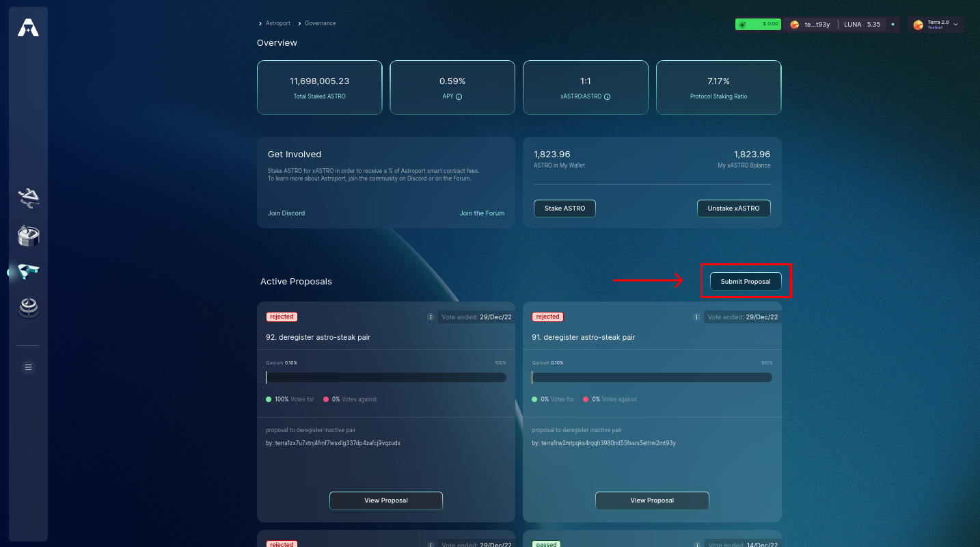Open the Swap page from the sidebar
The width and height of the screenshot is (980, 547).
tap(28, 198)
